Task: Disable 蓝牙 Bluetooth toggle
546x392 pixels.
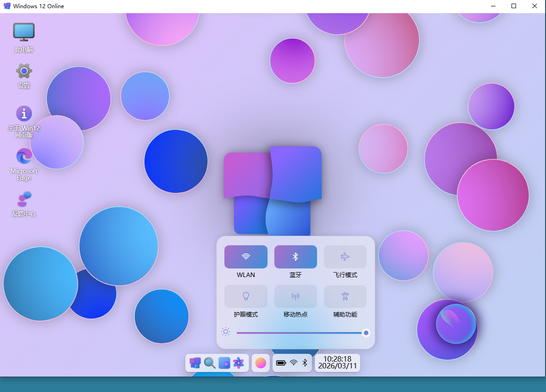Action: [x=295, y=257]
